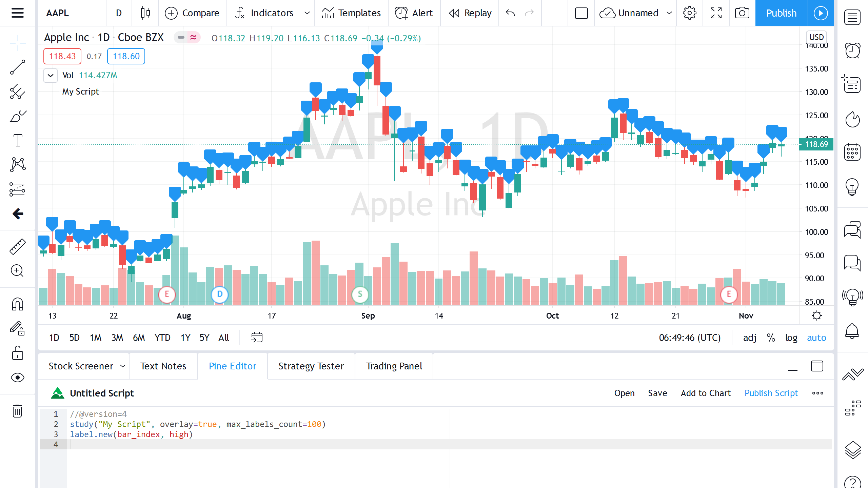Open indicator Templates menu
The width and height of the screenshot is (868, 488).
coord(351,13)
